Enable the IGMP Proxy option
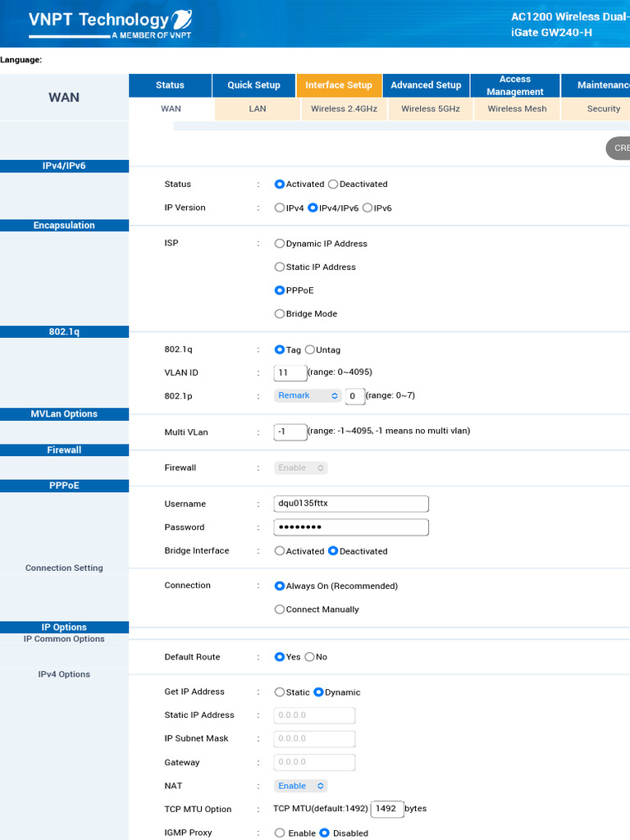This screenshot has width=630, height=840. (x=280, y=833)
